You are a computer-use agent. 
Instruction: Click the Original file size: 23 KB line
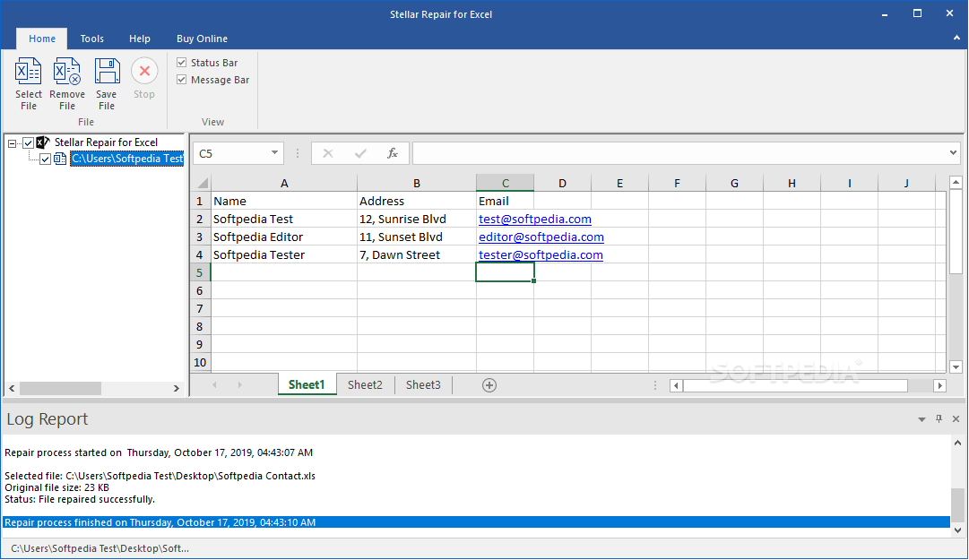(x=56, y=487)
